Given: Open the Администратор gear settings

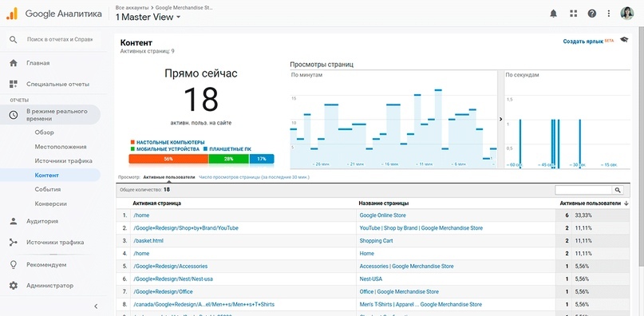Looking at the screenshot, I should point(14,286).
